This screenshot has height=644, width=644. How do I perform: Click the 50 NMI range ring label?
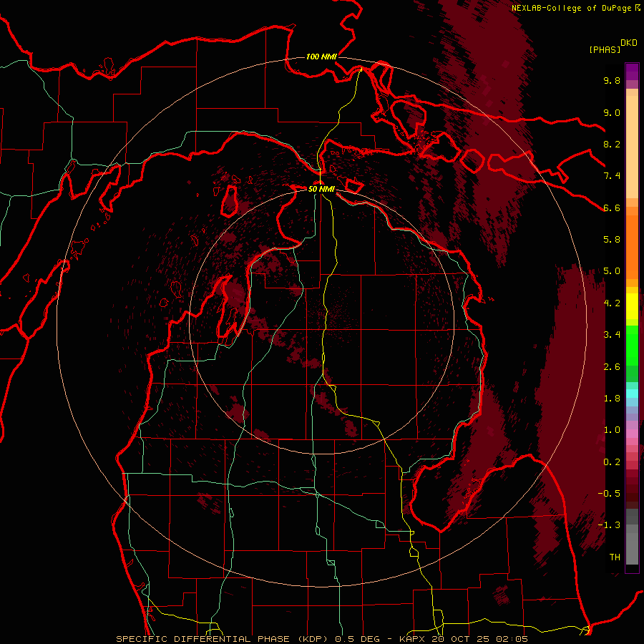point(321,189)
